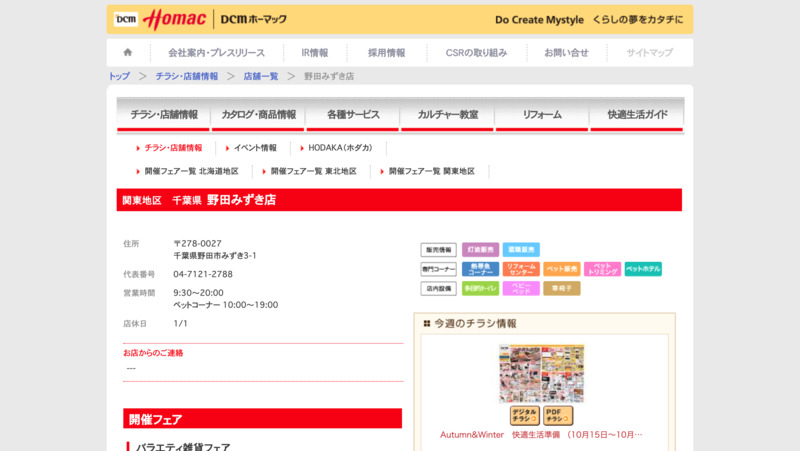The height and width of the screenshot is (451, 800).
Task: Click the 今週のチラシ情報 heading icon
Action: tap(427, 323)
